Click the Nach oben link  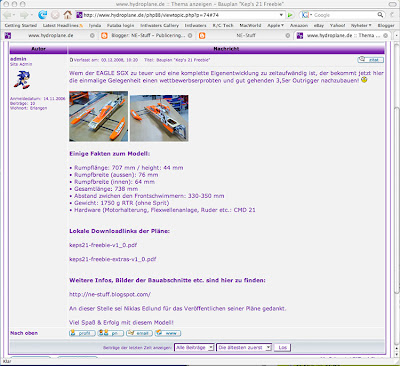[24, 333]
